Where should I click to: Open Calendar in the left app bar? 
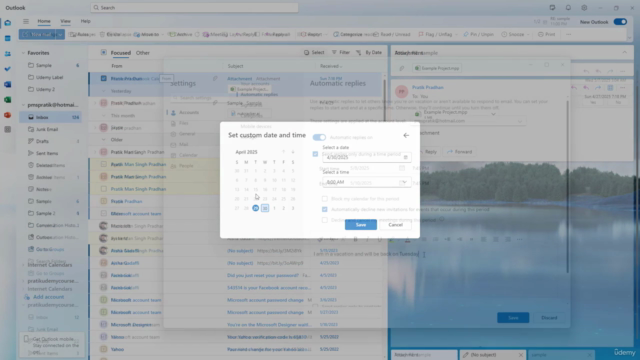[x=8, y=38]
